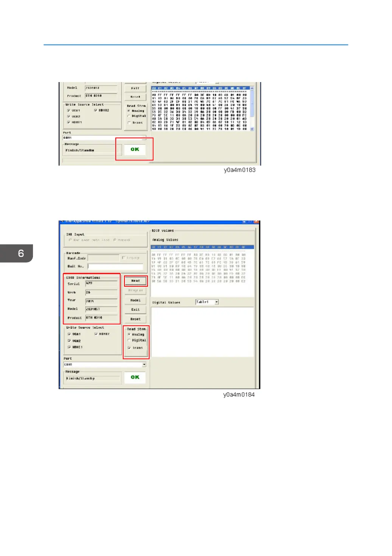
Task: Click Product field in figure y0a4m0183
Action: point(101,96)
